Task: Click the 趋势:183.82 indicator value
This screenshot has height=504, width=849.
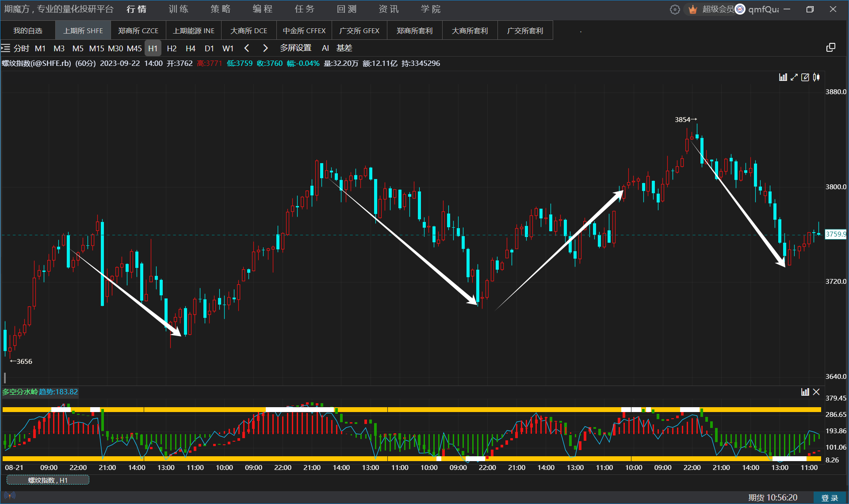Action: [x=58, y=392]
